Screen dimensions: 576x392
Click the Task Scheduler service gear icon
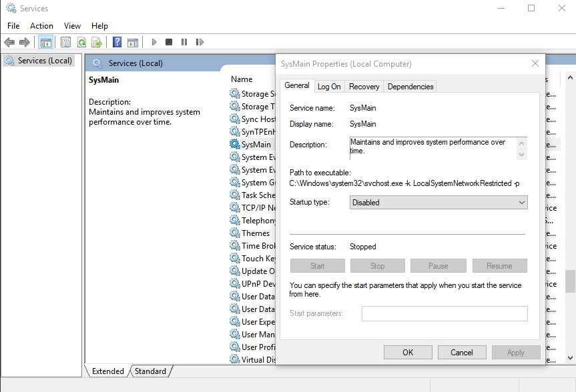pyautogui.click(x=235, y=195)
